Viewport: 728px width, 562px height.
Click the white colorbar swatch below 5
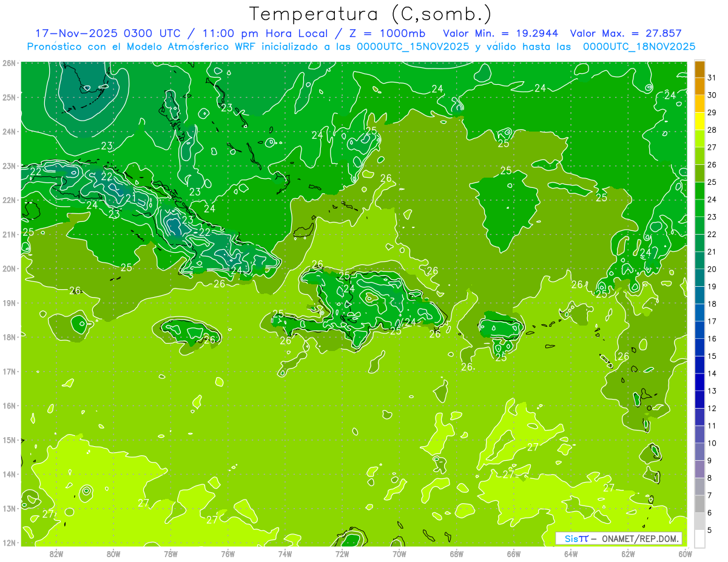click(x=699, y=538)
